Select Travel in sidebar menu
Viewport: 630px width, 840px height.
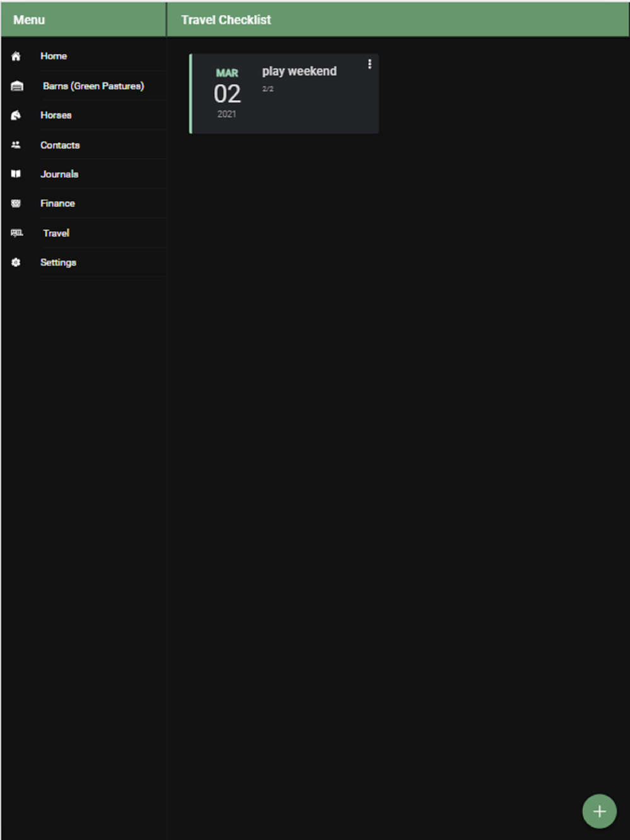pos(84,233)
